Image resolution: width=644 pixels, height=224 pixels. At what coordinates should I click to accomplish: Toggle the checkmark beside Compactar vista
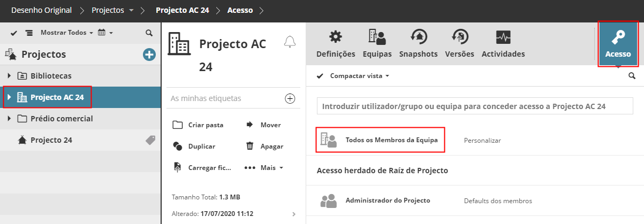pos(320,76)
